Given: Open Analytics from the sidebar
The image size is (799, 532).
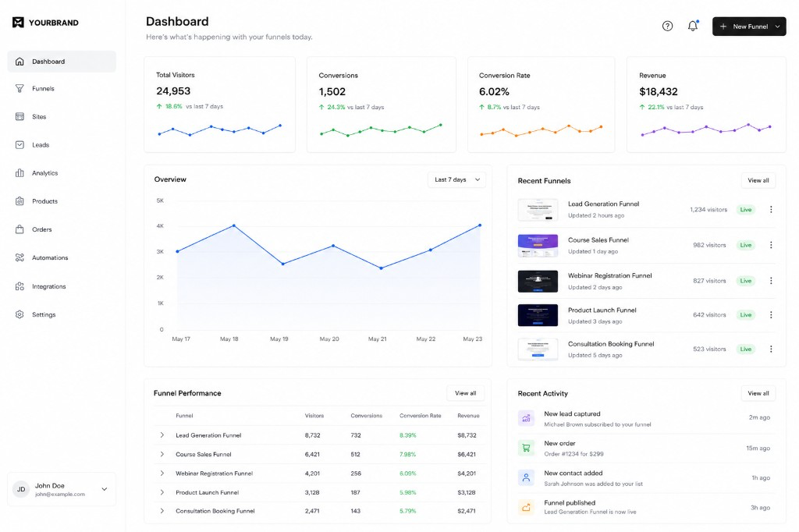Looking at the screenshot, I should pyautogui.click(x=62, y=173).
